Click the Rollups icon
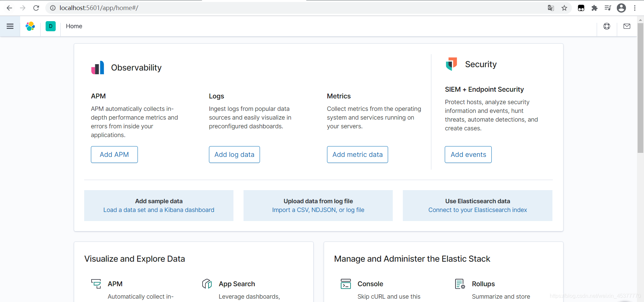This screenshot has width=644, height=302. tap(460, 284)
